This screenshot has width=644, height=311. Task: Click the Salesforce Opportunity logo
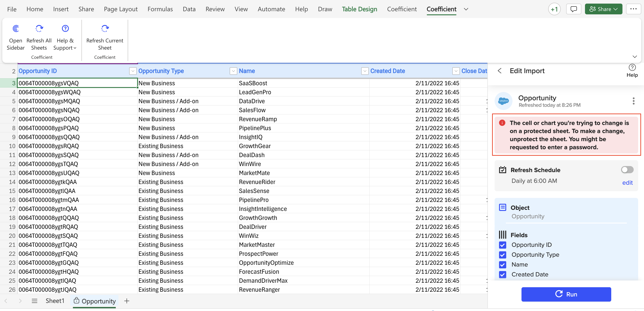point(504,101)
